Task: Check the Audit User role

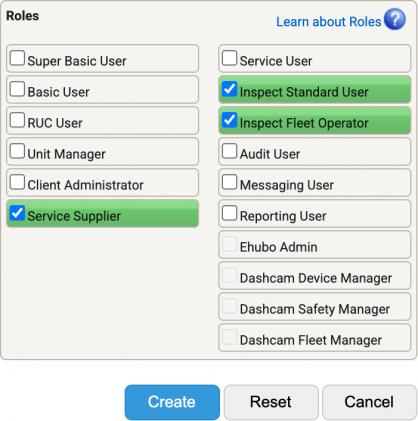Action: click(x=229, y=151)
